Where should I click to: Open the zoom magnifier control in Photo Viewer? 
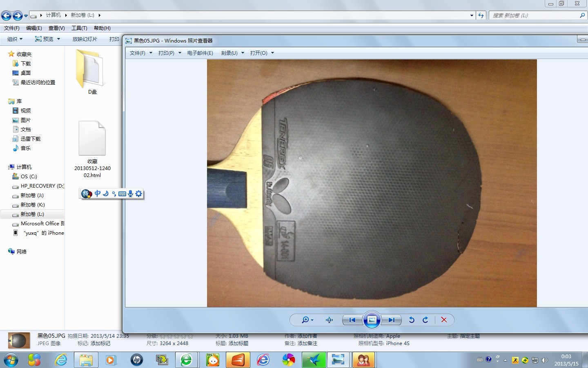[x=307, y=320]
